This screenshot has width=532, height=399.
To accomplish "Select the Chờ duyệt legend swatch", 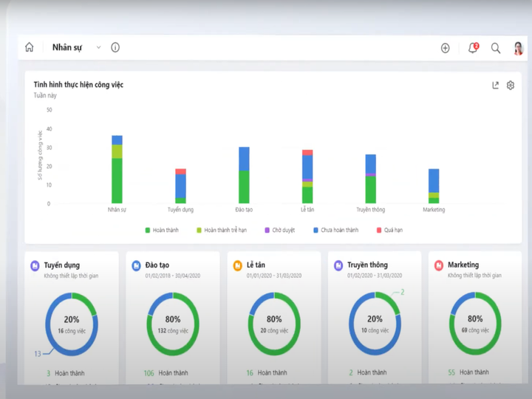I will [x=267, y=230].
